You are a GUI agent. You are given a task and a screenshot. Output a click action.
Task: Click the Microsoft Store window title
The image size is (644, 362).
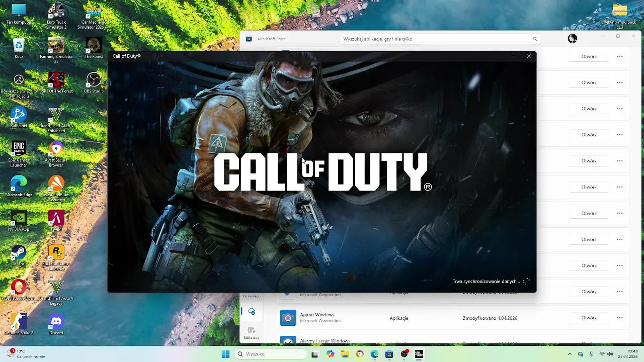tap(272, 39)
